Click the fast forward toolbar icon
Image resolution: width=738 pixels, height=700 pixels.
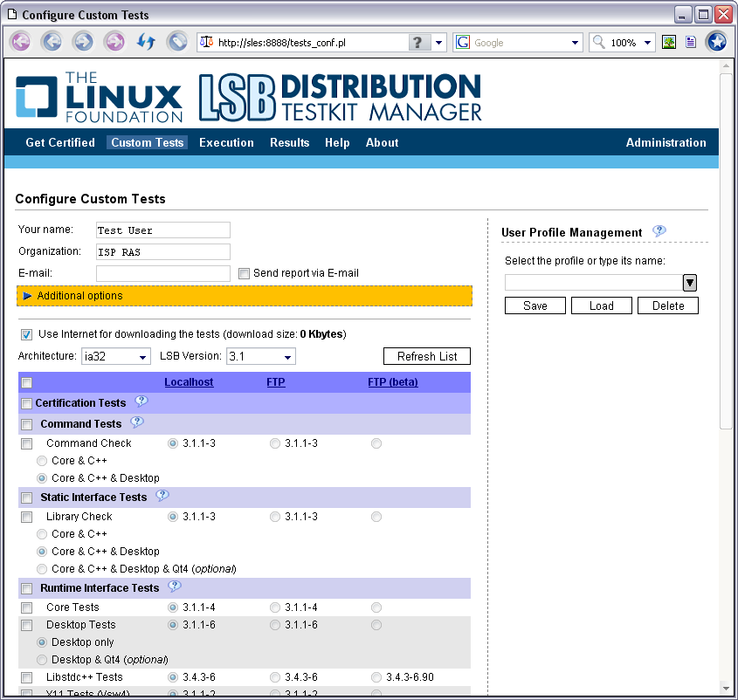pos(114,43)
